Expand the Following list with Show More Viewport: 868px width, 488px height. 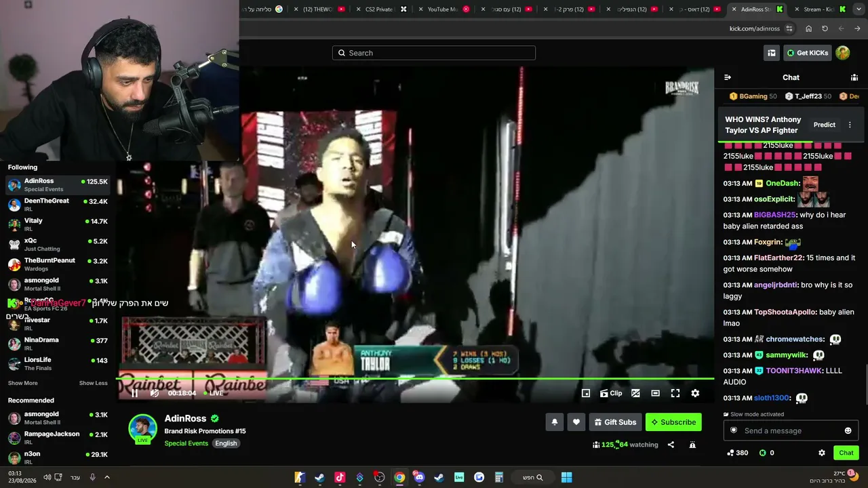coord(22,383)
